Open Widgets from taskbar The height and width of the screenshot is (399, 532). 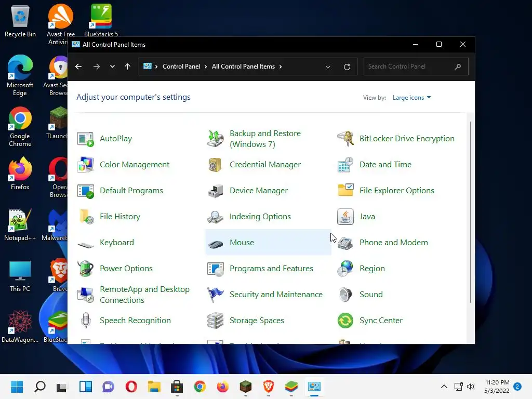coord(86,387)
